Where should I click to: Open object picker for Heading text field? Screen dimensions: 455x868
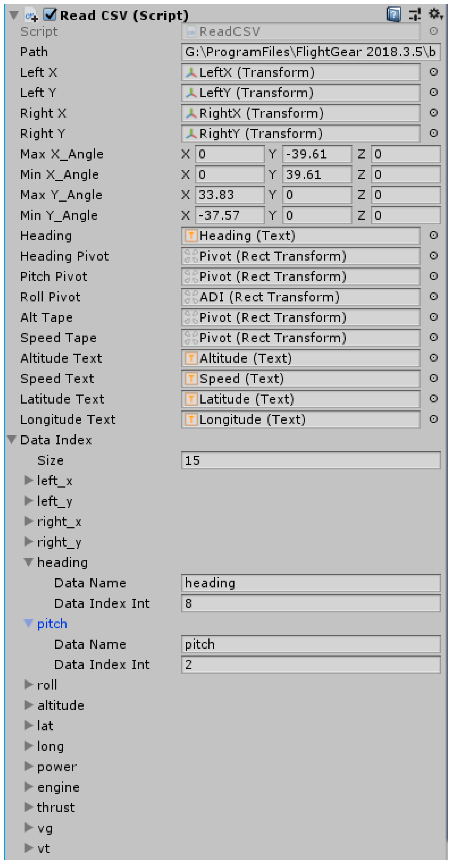point(434,235)
